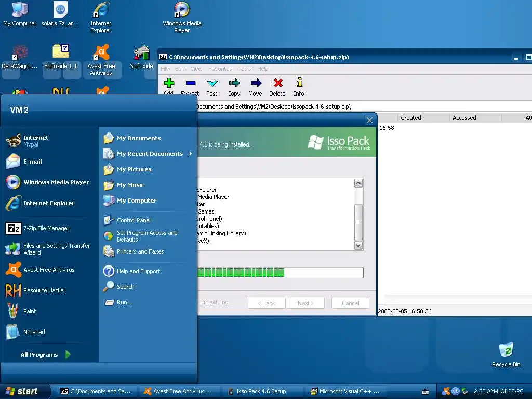
Task: Click the Windows start button
Action: pyautogui.click(x=25, y=391)
